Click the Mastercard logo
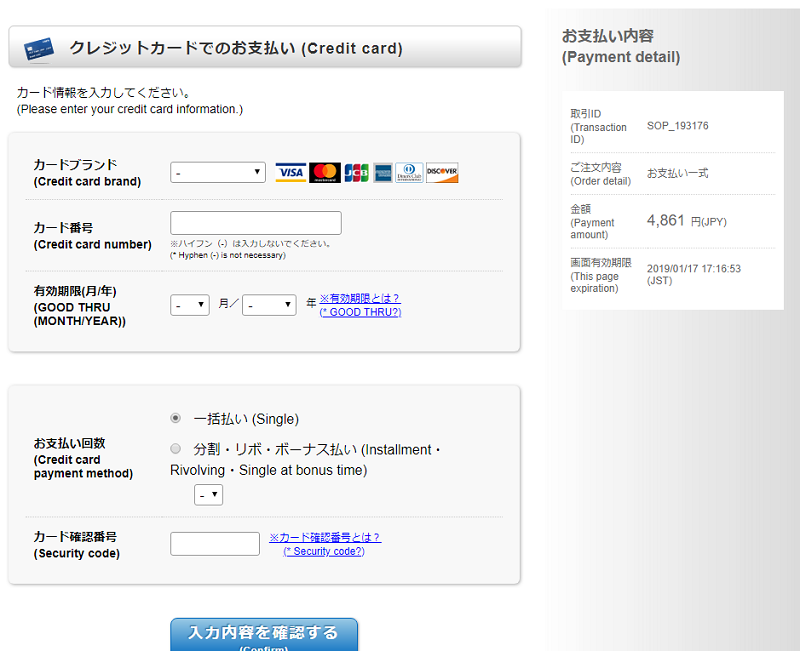This screenshot has height=651, width=800. (325, 173)
